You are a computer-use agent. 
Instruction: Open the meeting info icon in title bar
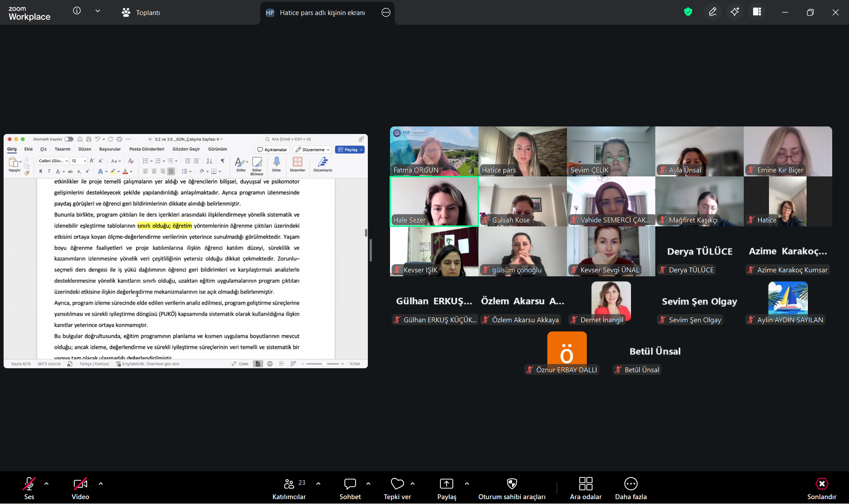77,11
